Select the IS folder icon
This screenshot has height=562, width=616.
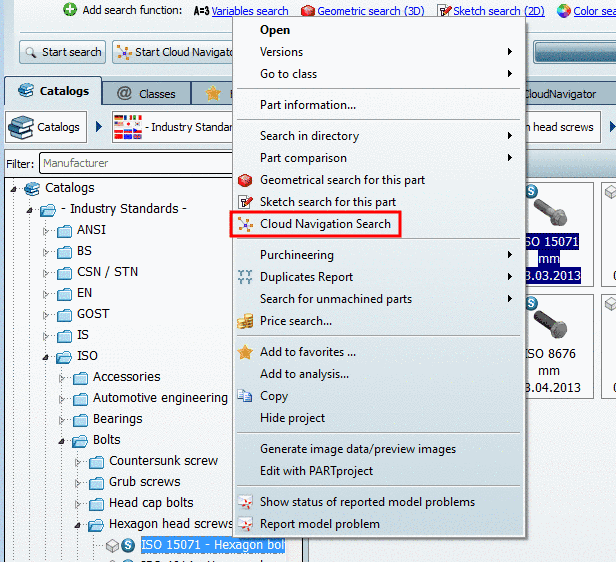(64, 336)
